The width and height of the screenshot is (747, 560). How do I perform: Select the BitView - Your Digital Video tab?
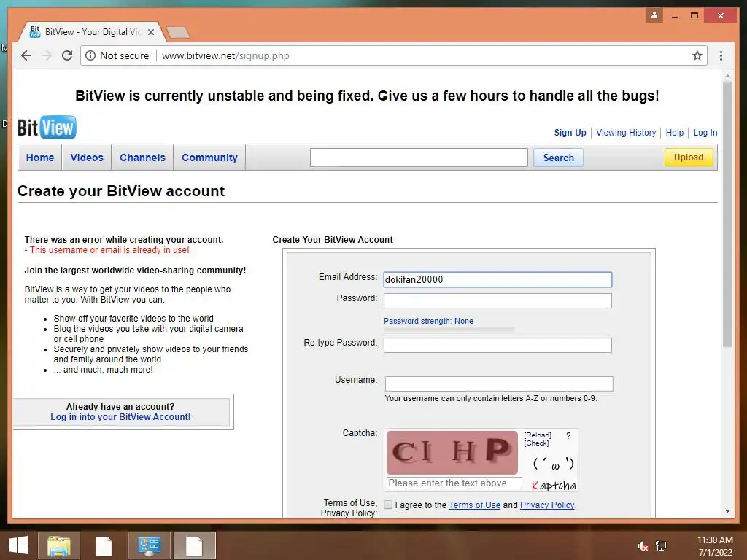tap(91, 32)
